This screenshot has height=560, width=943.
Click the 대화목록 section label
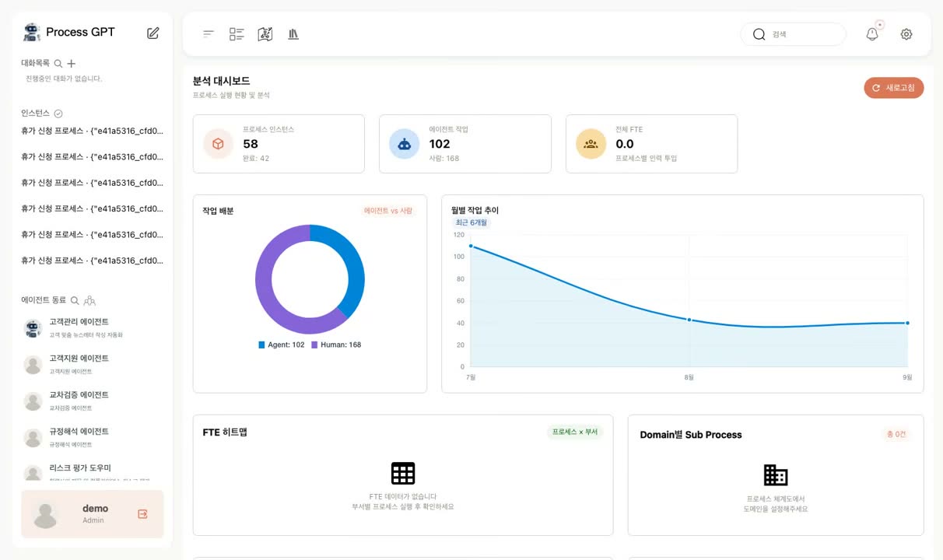pyautogui.click(x=35, y=63)
